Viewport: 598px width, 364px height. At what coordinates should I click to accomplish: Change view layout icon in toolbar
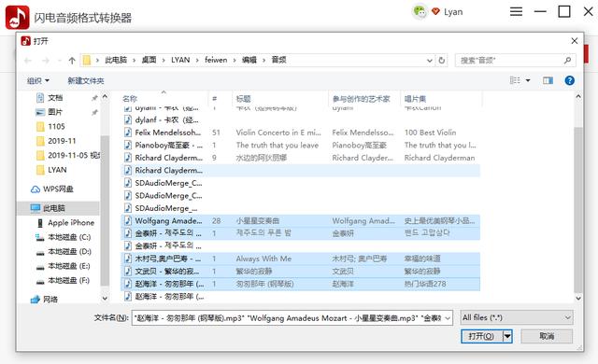(x=515, y=80)
